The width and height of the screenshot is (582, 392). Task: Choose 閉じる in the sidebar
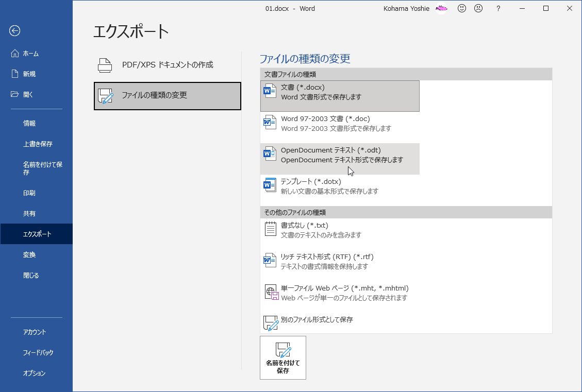pyautogui.click(x=37, y=275)
